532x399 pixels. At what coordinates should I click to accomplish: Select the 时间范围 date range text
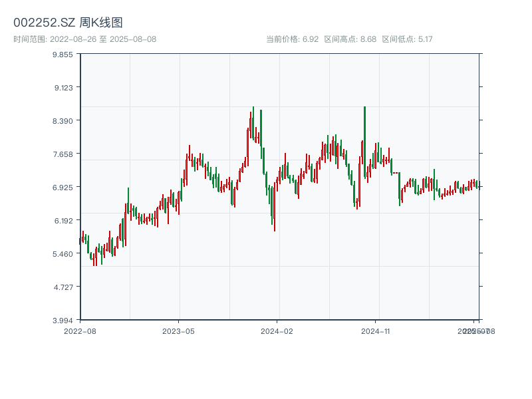pos(84,39)
